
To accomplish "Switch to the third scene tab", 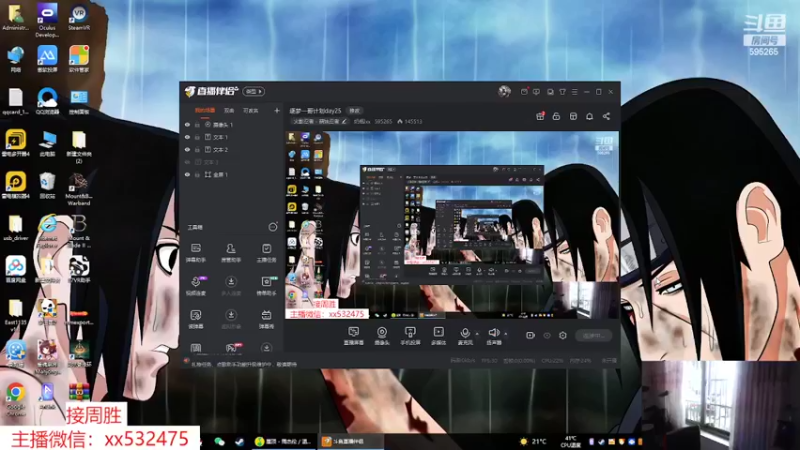I will (251, 110).
